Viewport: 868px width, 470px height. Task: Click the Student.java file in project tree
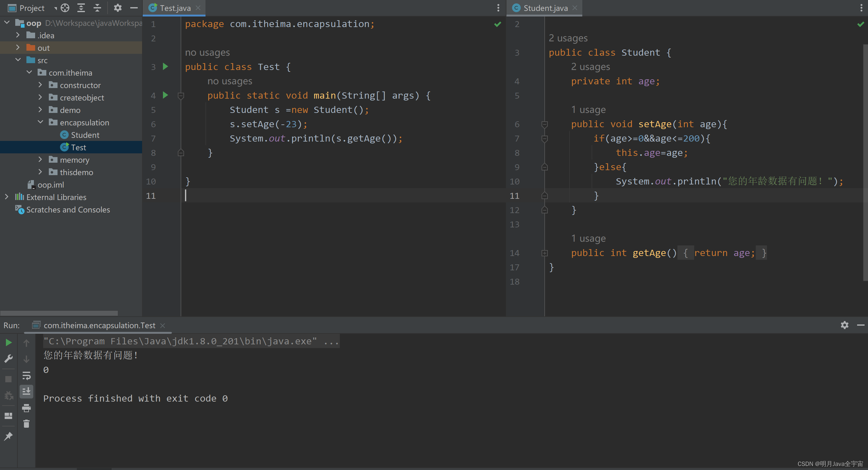pyautogui.click(x=85, y=134)
